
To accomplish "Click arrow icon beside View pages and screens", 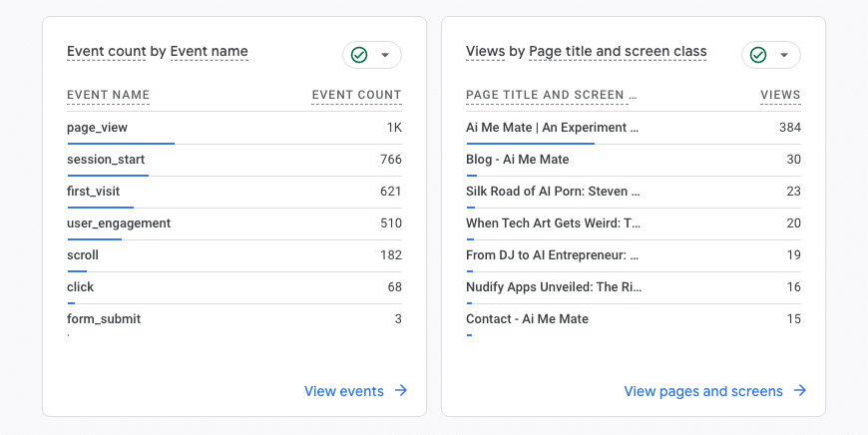I will pyautogui.click(x=800, y=391).
